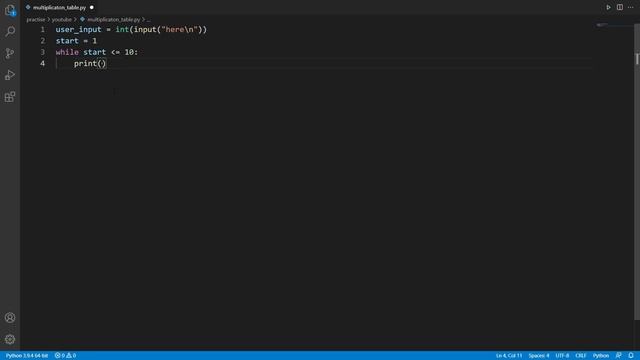Change end of line sequence CRLF
Image resolution: width=640 pixels, height=360 pixels.
coord(580,356)
